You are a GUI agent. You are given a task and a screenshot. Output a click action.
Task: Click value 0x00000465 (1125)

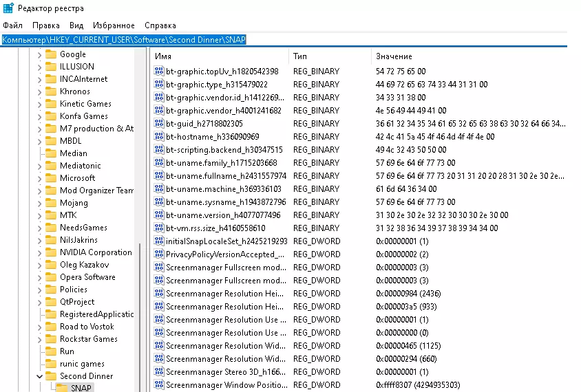point(408,346)
